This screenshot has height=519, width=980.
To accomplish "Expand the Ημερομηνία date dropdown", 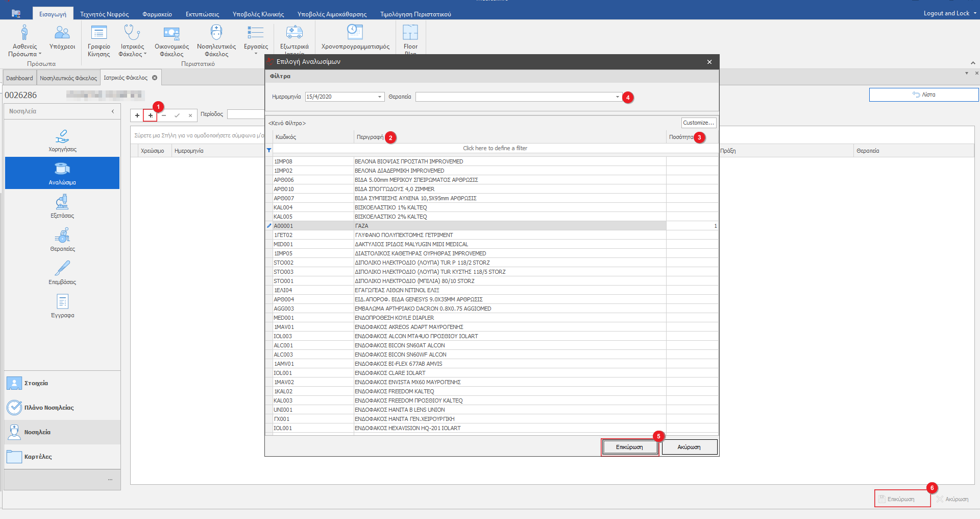I will [x=380, y=97].
